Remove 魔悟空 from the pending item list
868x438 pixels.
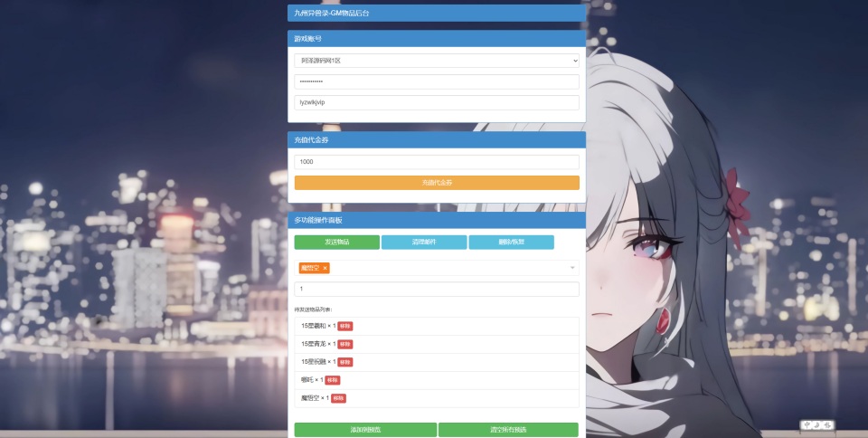338,398
